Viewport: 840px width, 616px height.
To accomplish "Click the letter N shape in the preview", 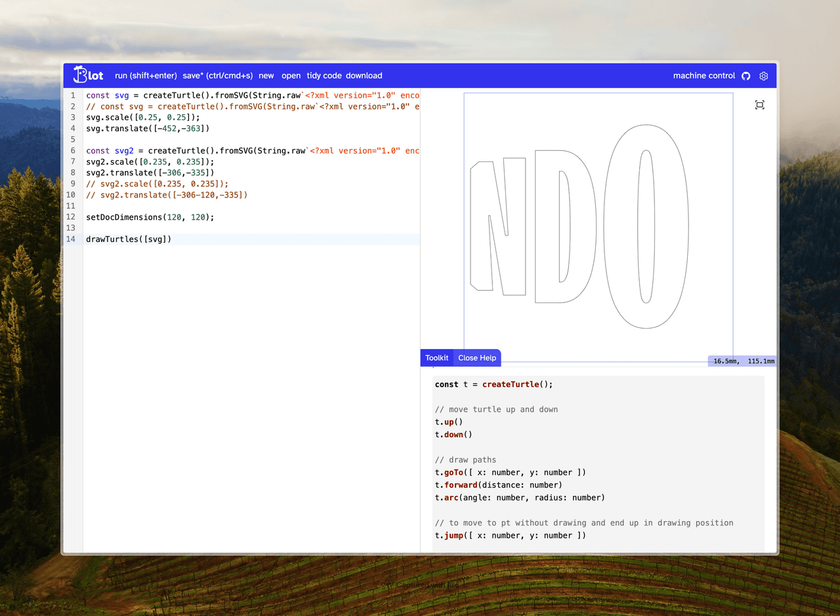I will click(515, 262).
